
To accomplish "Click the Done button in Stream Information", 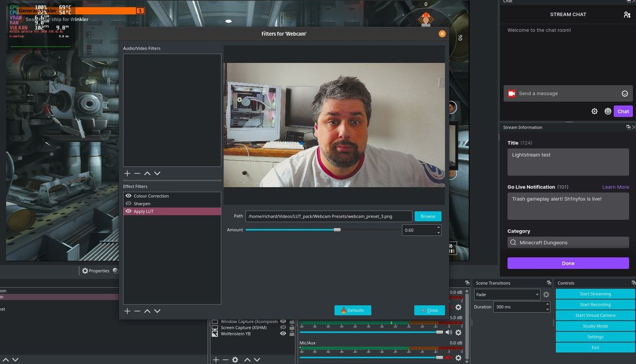I will point(568,263).
